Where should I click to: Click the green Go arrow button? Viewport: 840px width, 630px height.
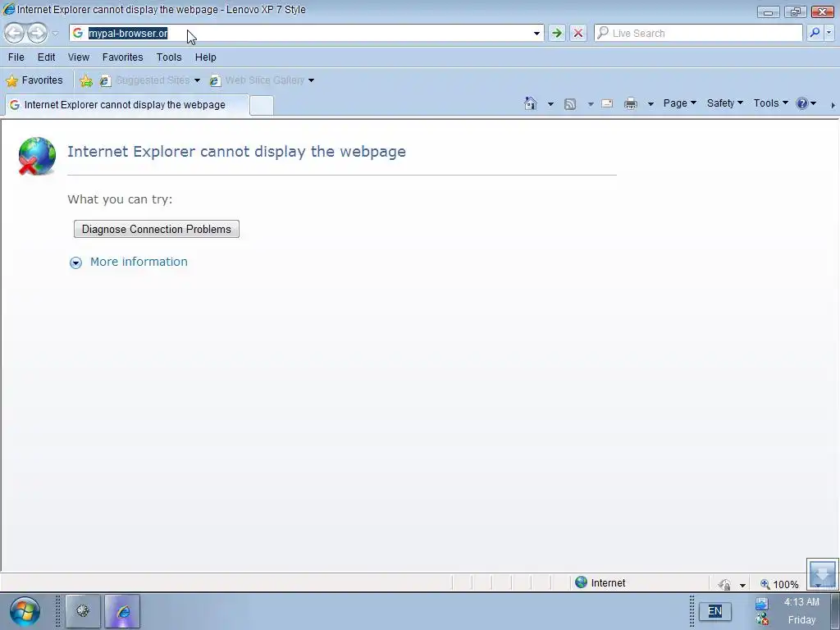coord(557,33)
